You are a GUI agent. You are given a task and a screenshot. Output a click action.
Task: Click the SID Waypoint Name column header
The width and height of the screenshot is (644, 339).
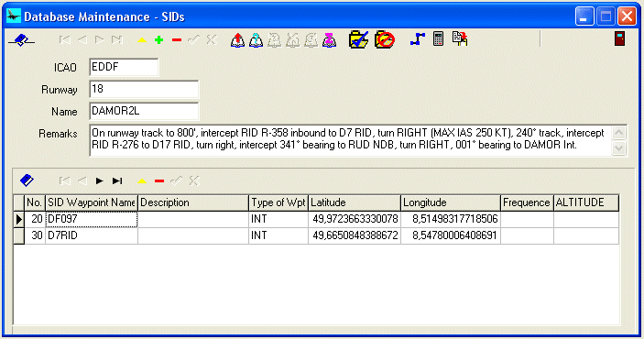point(92,202)
